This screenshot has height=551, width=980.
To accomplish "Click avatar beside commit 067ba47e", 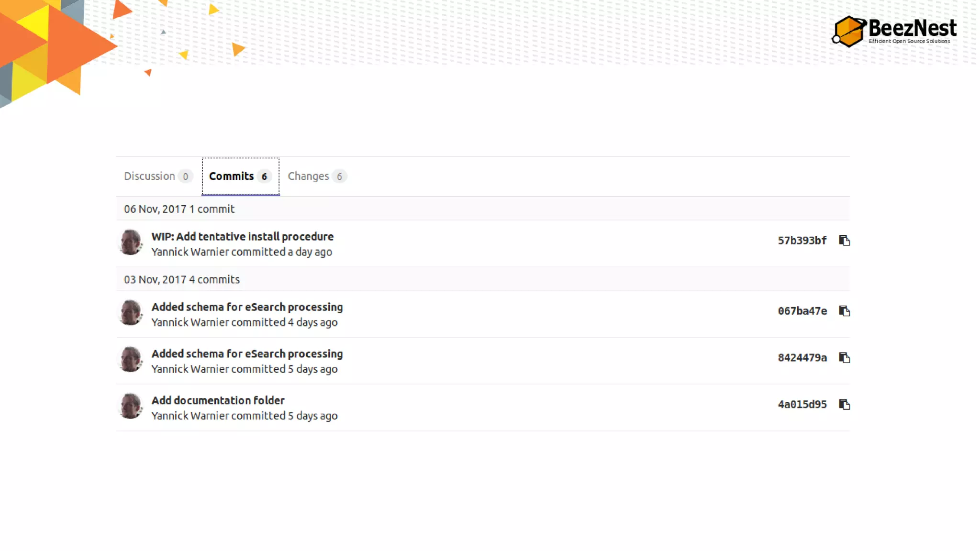I will (131, 313).
